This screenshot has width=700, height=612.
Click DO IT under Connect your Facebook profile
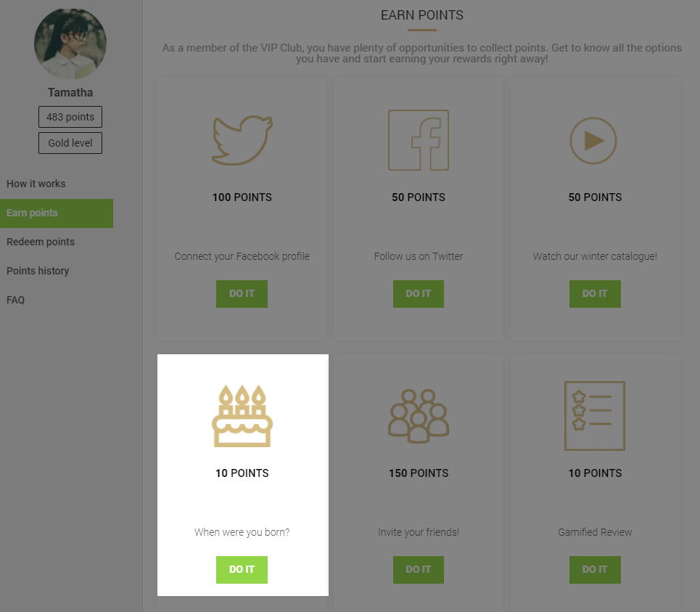pyautogui.click(x=242, y=294)
